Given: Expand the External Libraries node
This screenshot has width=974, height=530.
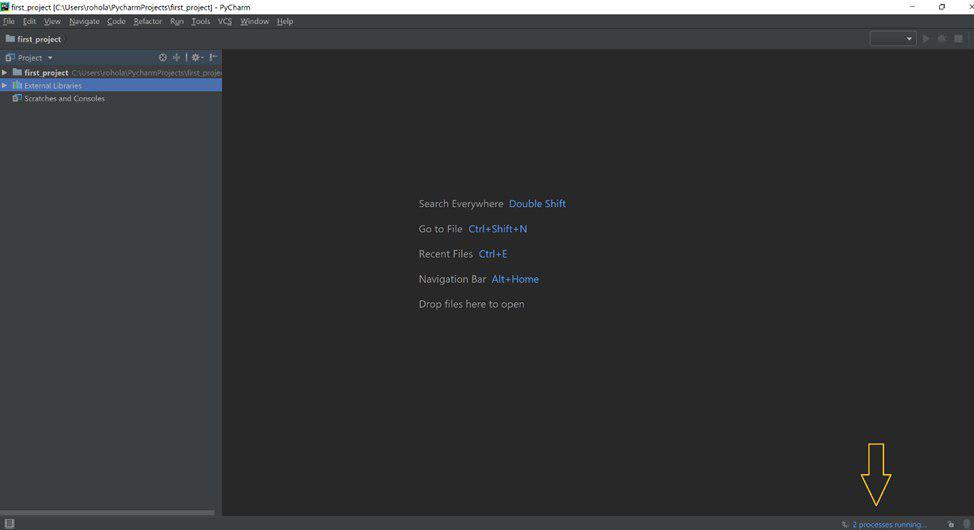Looking at the screenshot, I should tap(5, 86).
